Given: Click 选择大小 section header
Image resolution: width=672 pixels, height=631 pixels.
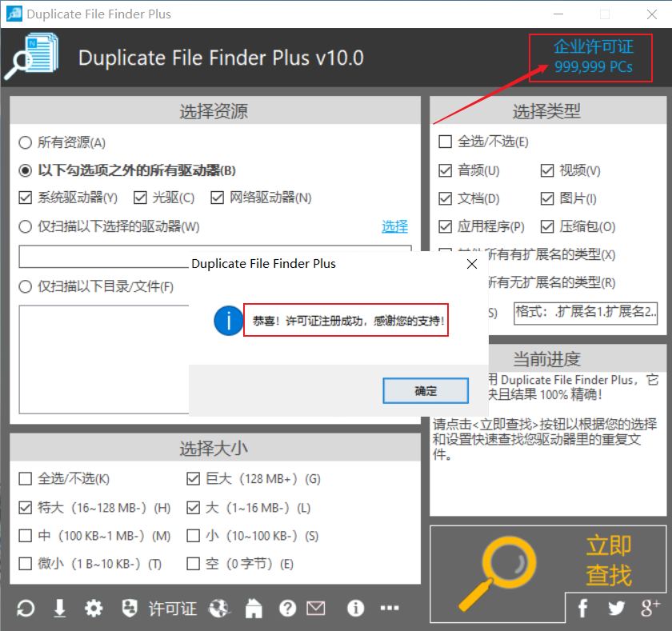Looking at the screenshot, I should [x=214, y=449].
